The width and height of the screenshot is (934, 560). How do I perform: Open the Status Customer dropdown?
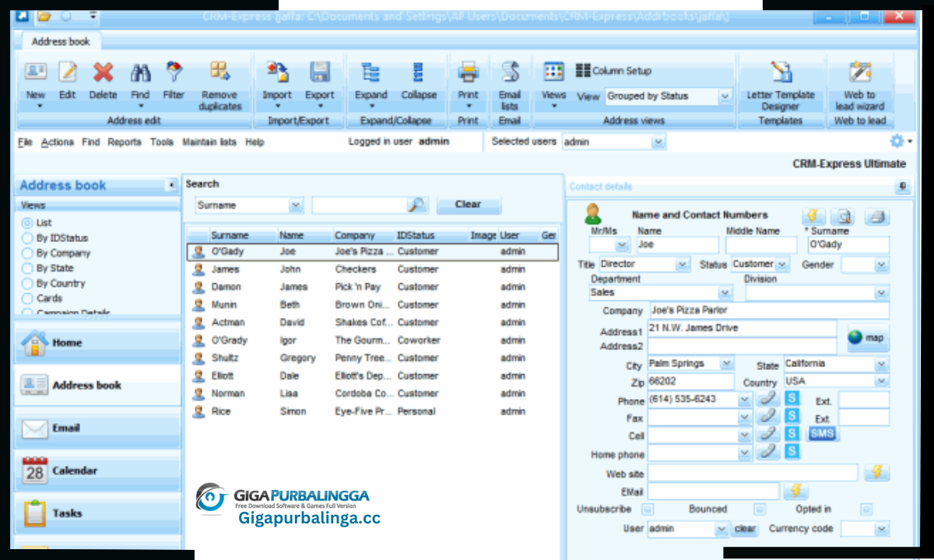point(782,264)
